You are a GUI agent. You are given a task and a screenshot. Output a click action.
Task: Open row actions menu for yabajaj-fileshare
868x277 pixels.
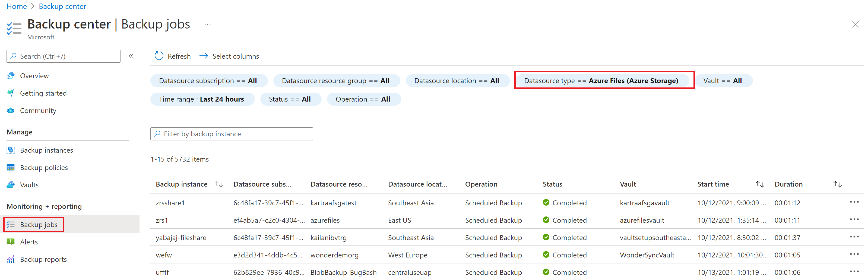click(854, 237)
